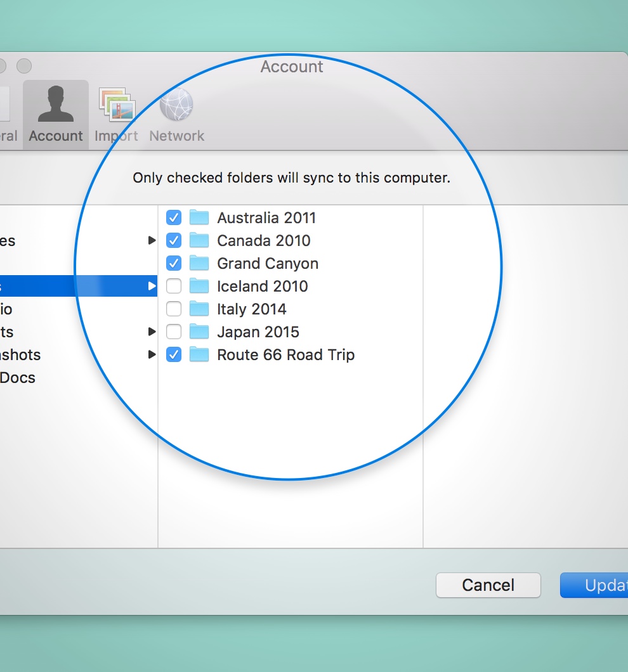
Task: Expand the arrow beside Route 66 Road Trip
Action: pyautogui.click(x=152, y=354)
